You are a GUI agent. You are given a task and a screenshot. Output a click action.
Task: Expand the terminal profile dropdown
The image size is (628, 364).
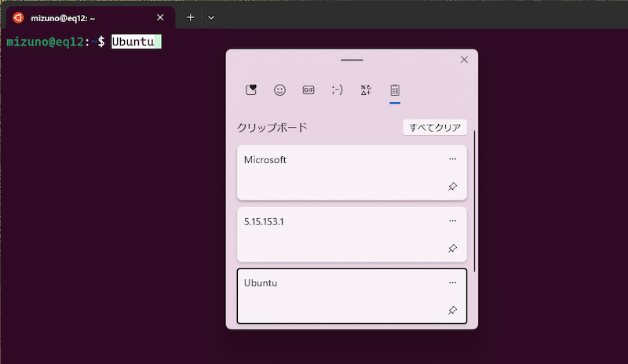click(x=211, y=17)
